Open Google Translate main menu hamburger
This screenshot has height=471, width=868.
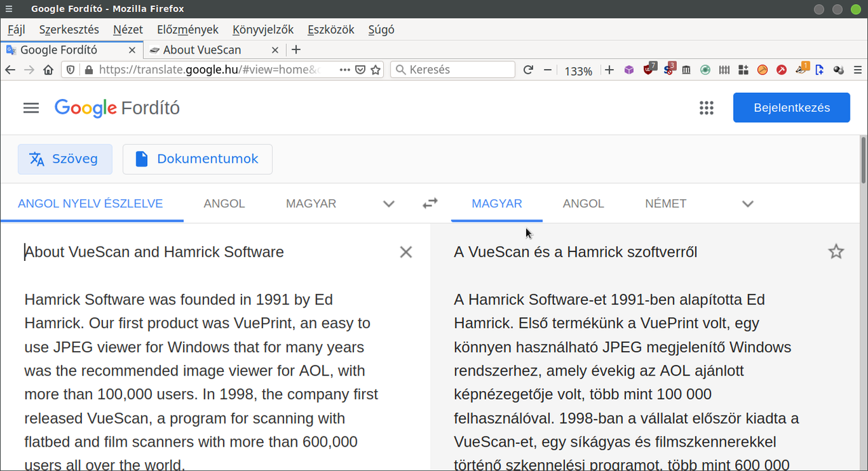click(x=31, y=108)
